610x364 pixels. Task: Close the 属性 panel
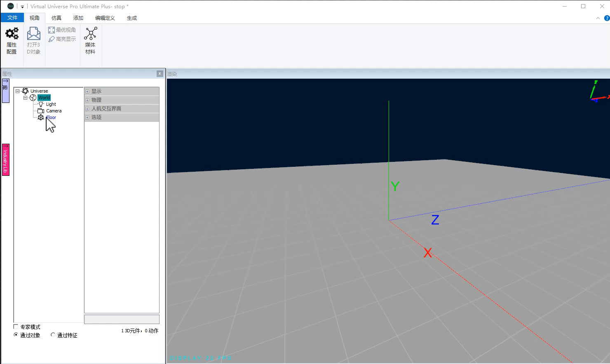pyautogui.click(x=160, y=74)
